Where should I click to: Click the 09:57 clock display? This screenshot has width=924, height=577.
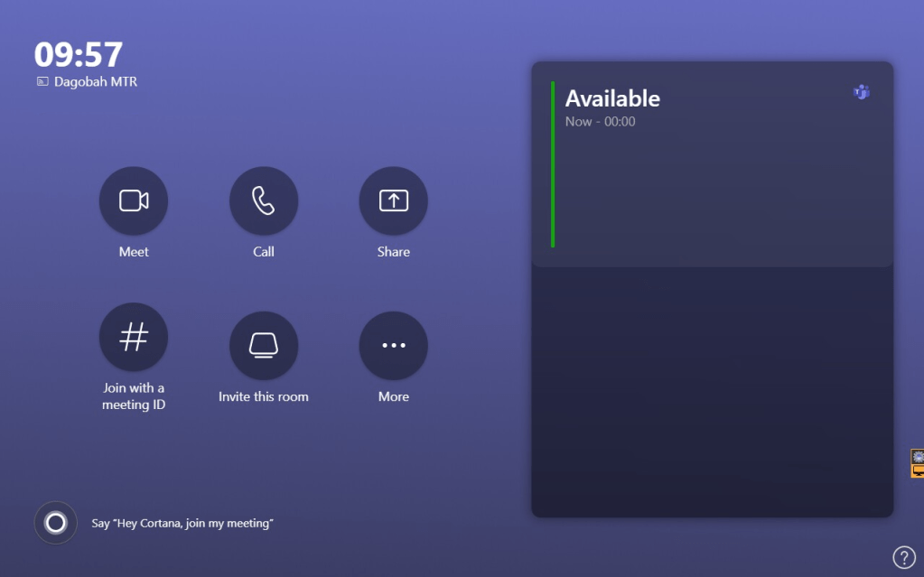coord(78,54)
